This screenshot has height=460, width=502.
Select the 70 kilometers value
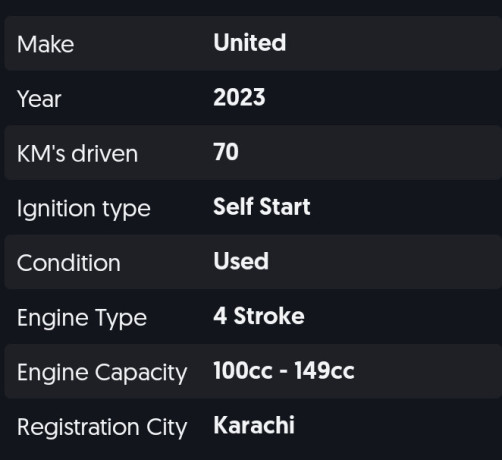coord(226,152)
